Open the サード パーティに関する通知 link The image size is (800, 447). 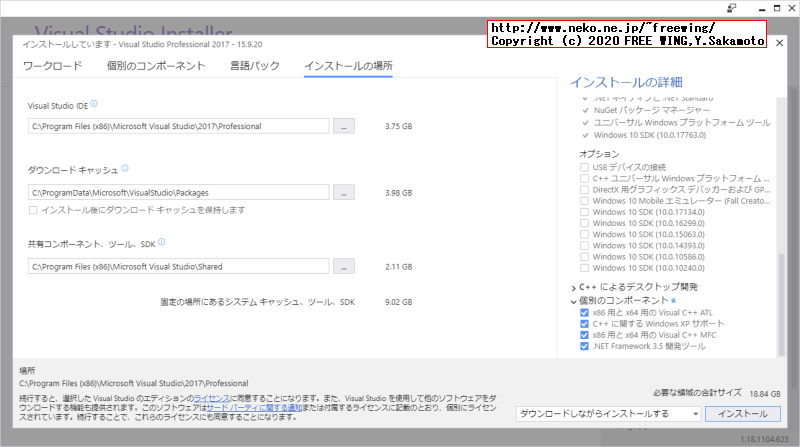coord(254,408)
